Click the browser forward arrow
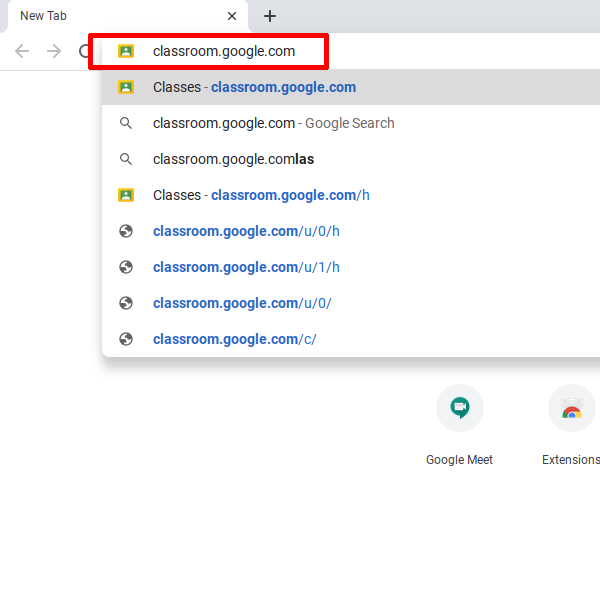Image resolution: width=600 pixels, height=600 pixels. [x=54, y=51]
